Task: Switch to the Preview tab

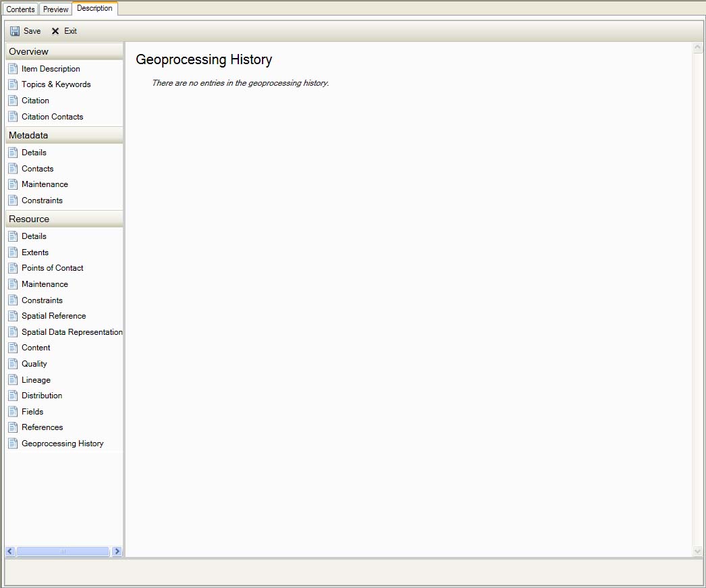Action: point(56,9)
